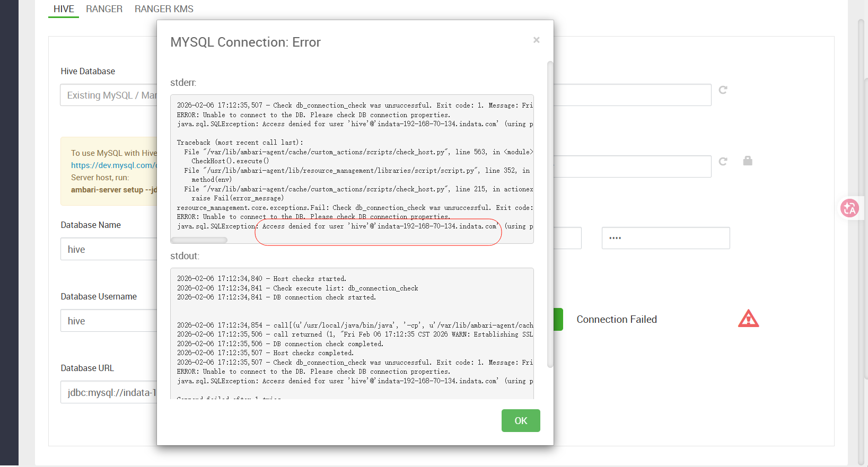Screen dimensions: 868x467
Task: Close the MYSQL Connection Error dialog
Action: click(x=536, y=40)
